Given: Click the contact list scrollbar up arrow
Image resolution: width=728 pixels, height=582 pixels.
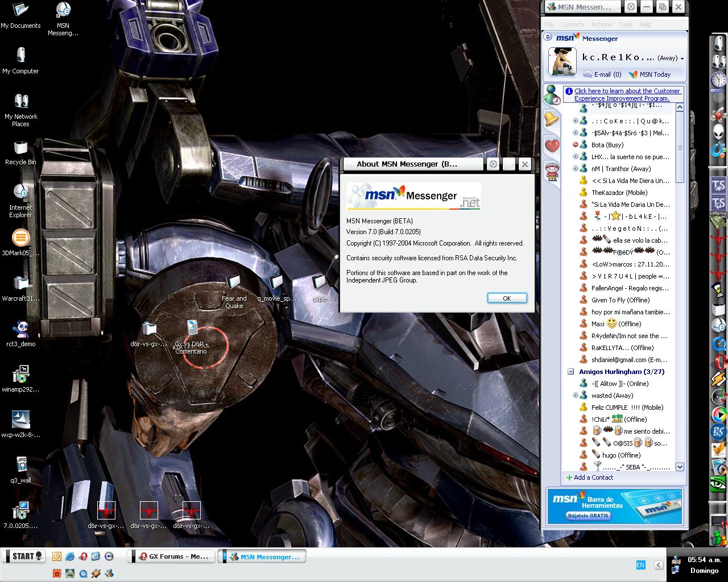Looking at the screenshot, I should click(680, 107).
